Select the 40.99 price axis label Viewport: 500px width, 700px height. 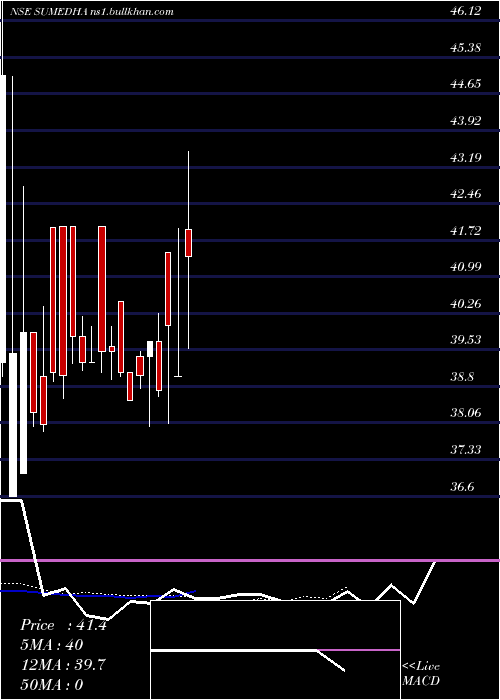tap(466, 267)
